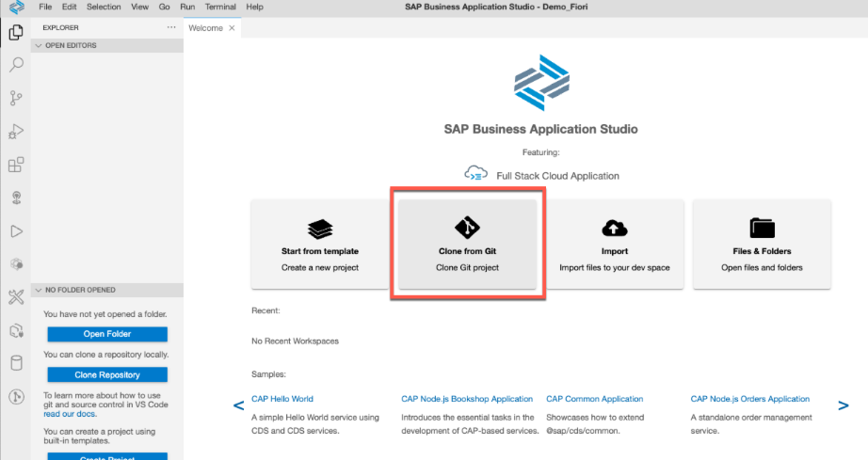Click the circled git graph icon in activity bar
The width and height of the screenshot is (868, 460).
16,396
